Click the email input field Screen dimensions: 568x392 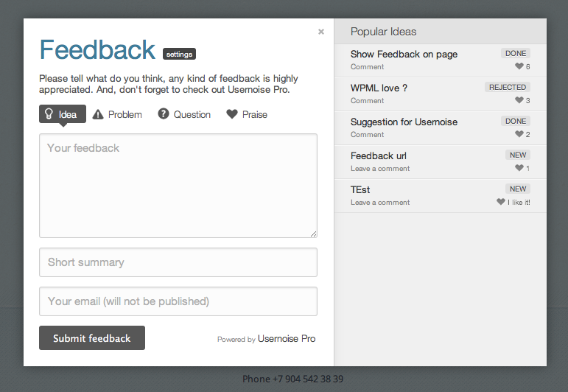(178, 301)
